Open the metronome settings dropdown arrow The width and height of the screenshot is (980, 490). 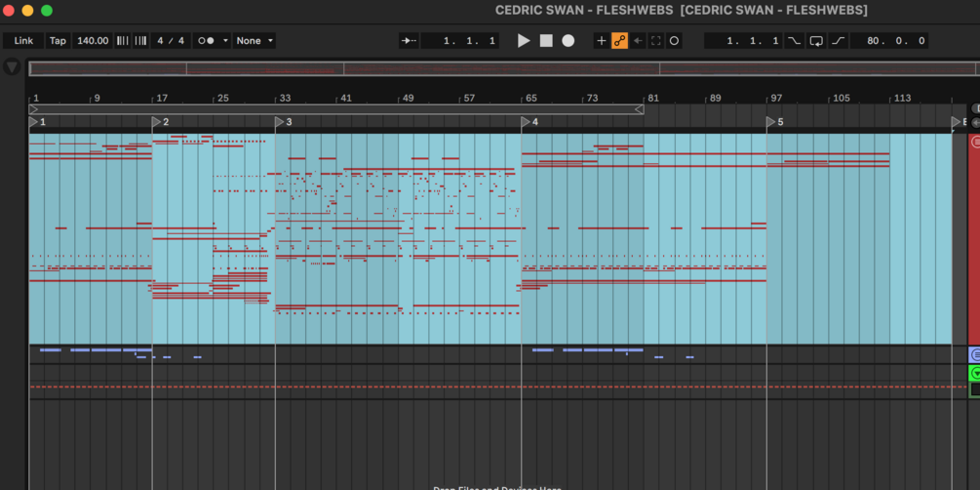(x=225, y=41)
